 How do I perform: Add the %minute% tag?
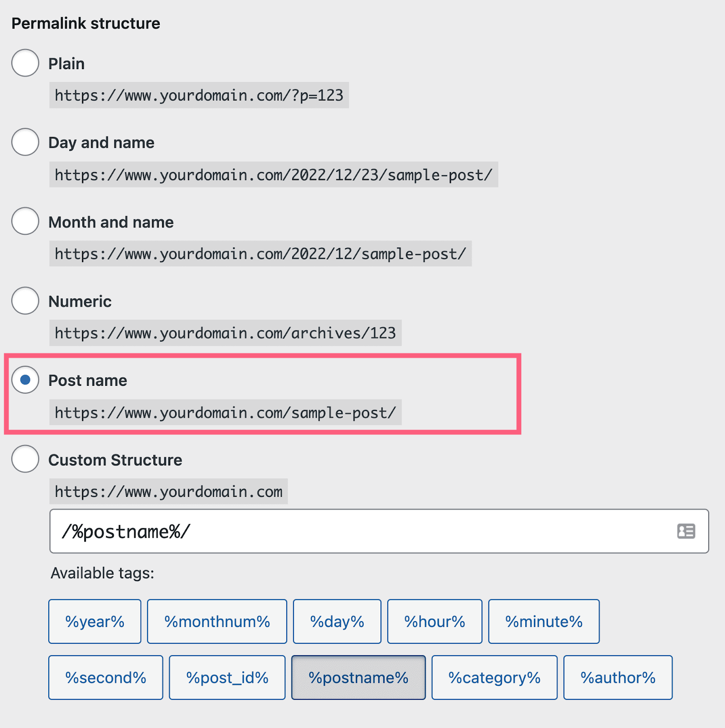[x=543, y=622]
